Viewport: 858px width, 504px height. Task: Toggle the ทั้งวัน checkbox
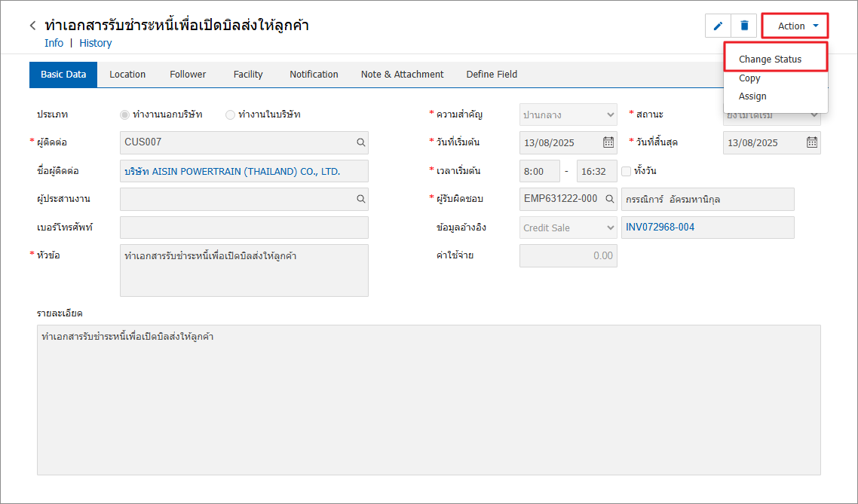pos(626,171)
